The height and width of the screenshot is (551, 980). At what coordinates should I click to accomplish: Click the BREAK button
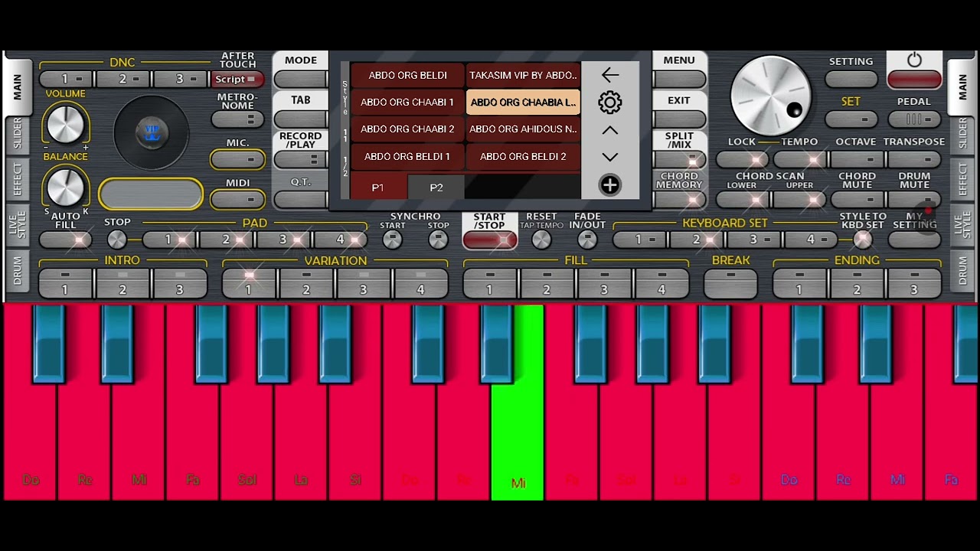(730, 282)
